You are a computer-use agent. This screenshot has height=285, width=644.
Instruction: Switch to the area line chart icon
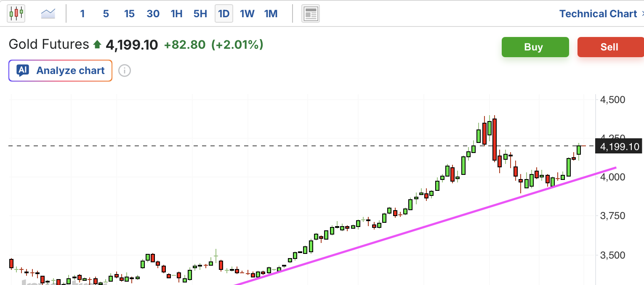48,14
